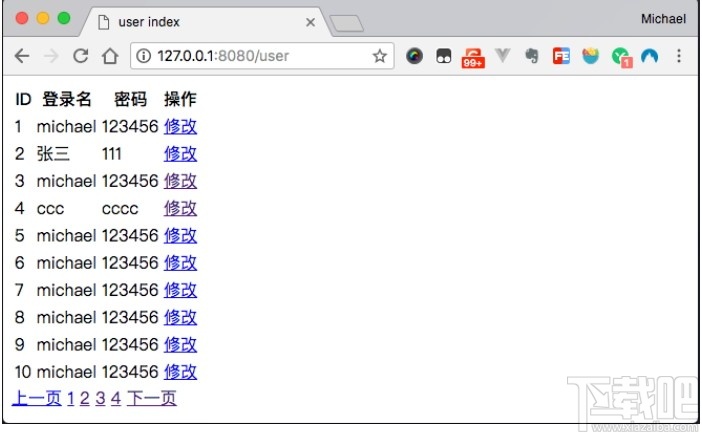This screenshot has width=702, height=432.
Task: Open the Evernote elephant extension
Action: (532, 56)
